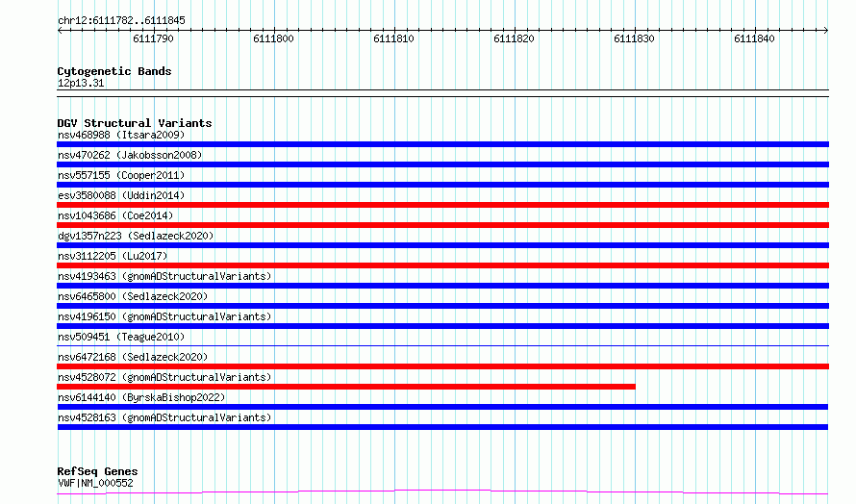This screenshot has height=504, width=856.
Task: Click the shorter red bar for nsv4528072
Action: tap(346, 387)
